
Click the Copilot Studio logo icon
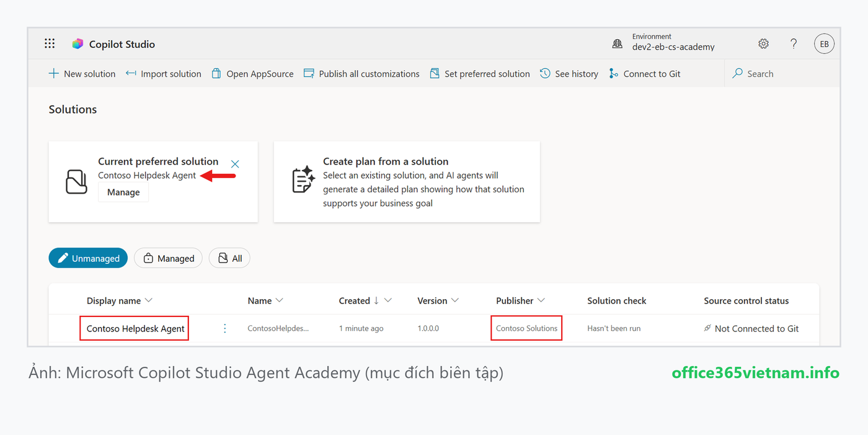pos(77,44)
